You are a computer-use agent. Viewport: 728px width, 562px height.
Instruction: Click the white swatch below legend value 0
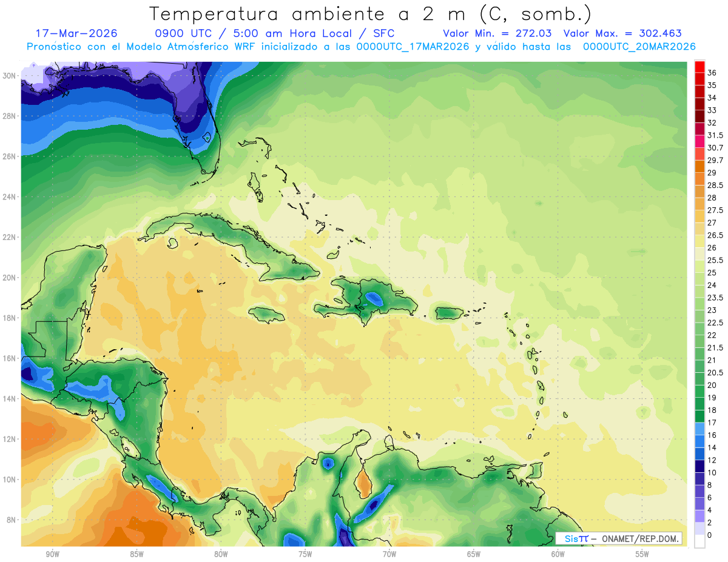pyautogui.click(x=699, y=541)
